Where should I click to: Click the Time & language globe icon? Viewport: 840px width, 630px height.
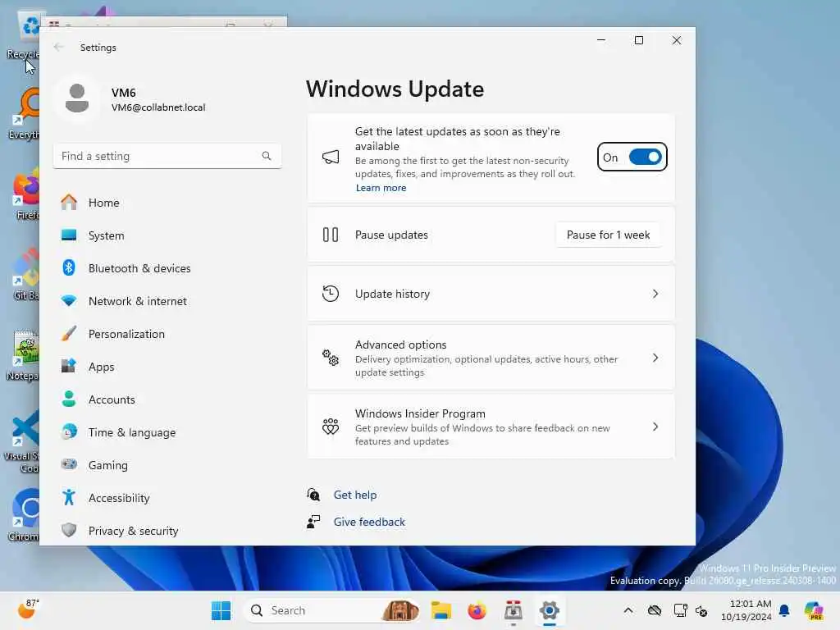69,431
